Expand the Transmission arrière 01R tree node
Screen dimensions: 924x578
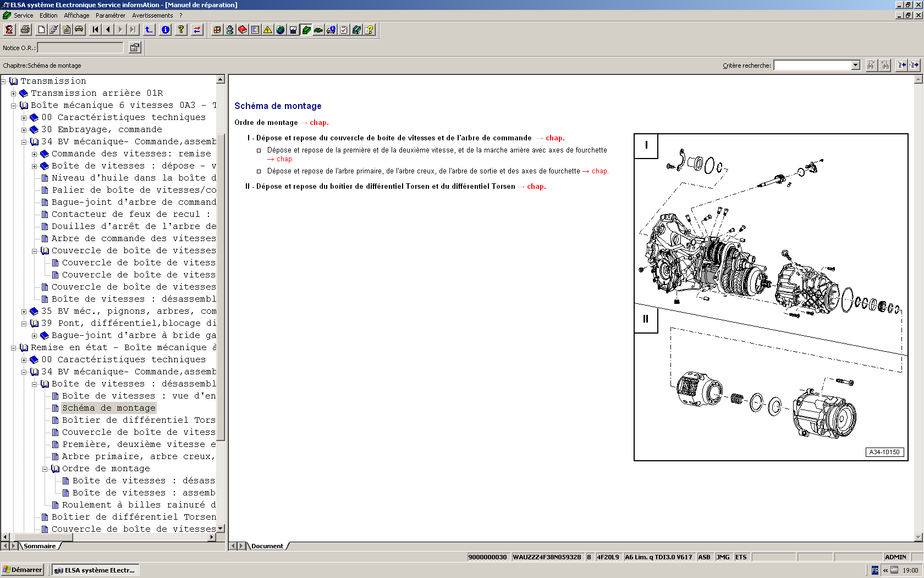coord(14,94)
